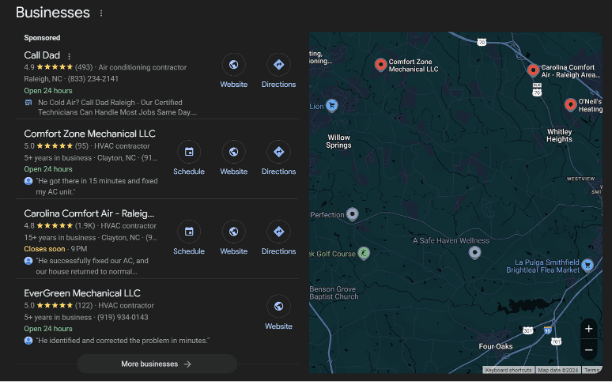Get directions to Carolina Comfort Air
This screenshot has height=382, width=612.
tap(278, 231)
